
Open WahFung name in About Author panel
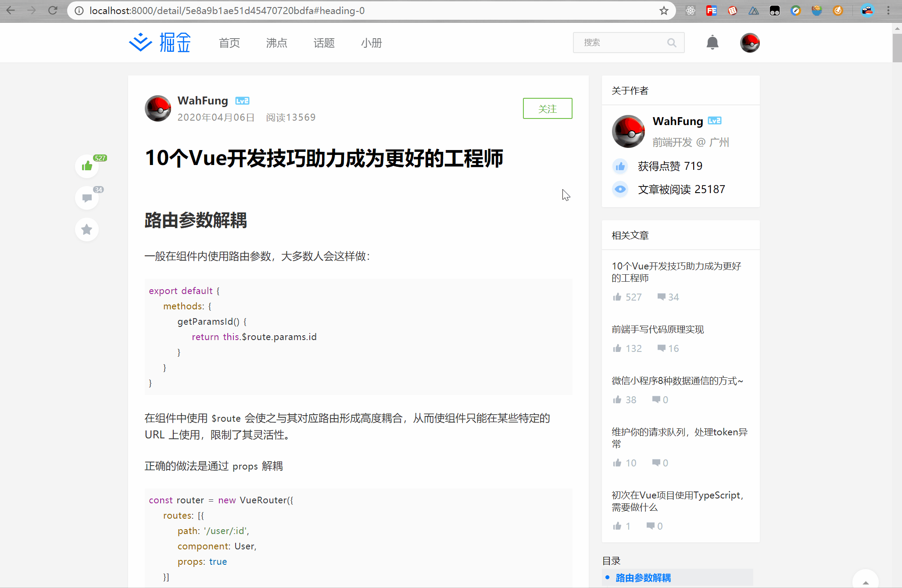[678, 121]
